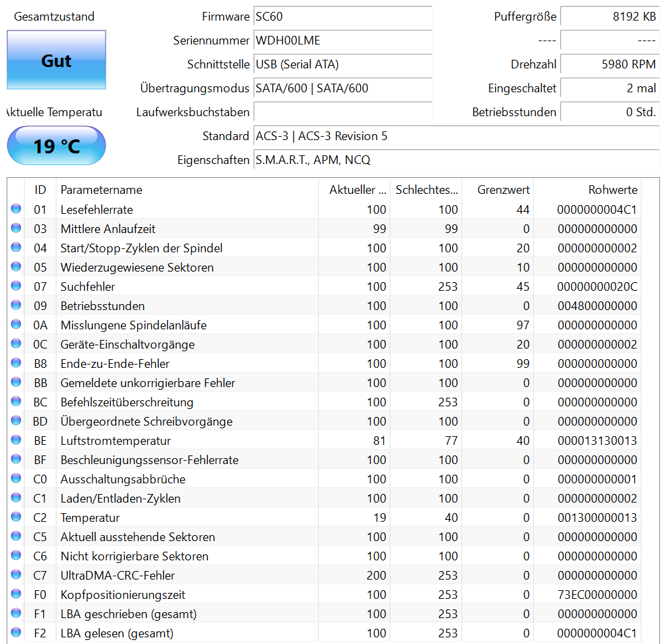
Task: Click the Puffergröße field 8192 KB
Action: point(610,17)
